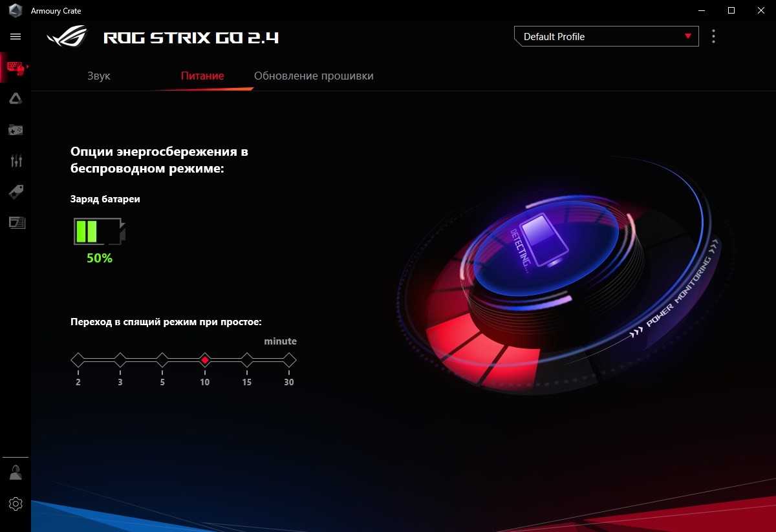Set sleep timer to 30 minutes

click(289, 360)
